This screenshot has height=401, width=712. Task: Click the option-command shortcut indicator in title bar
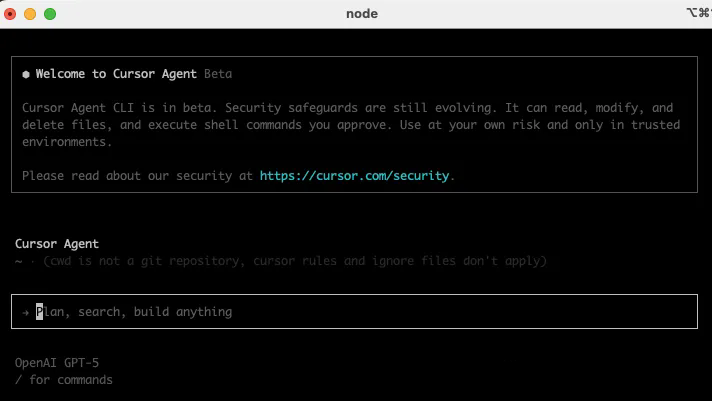[699, 13]
